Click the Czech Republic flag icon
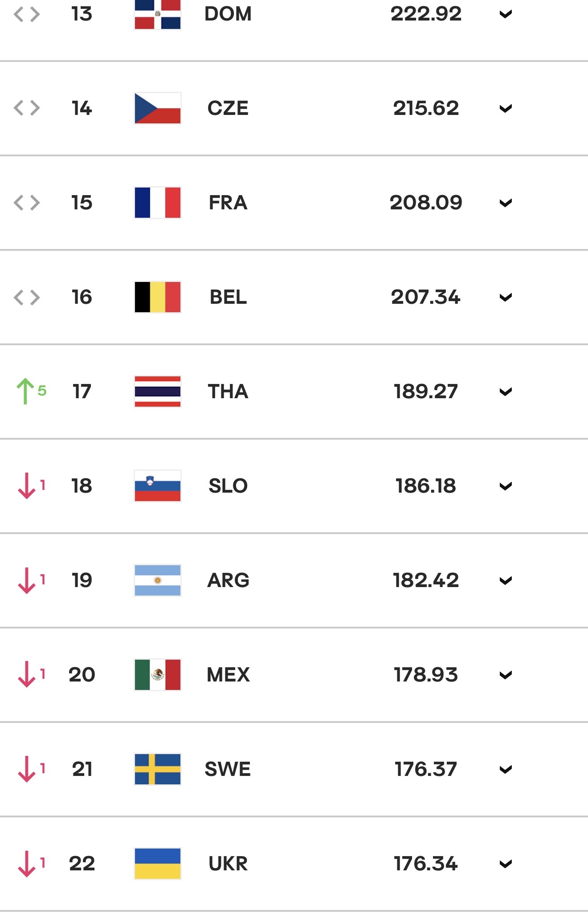Screen dimensions: 588x914 coord(158,108)
